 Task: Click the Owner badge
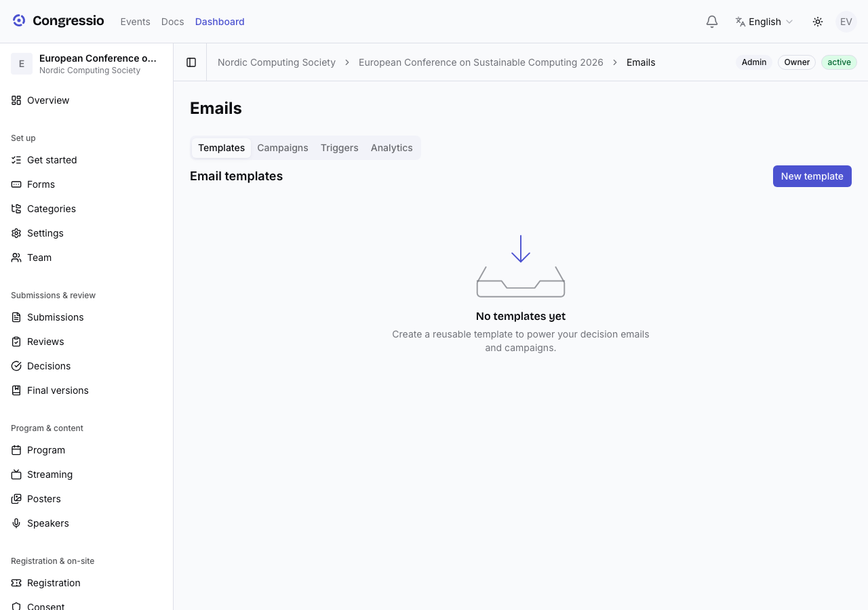tap(797, 62)
